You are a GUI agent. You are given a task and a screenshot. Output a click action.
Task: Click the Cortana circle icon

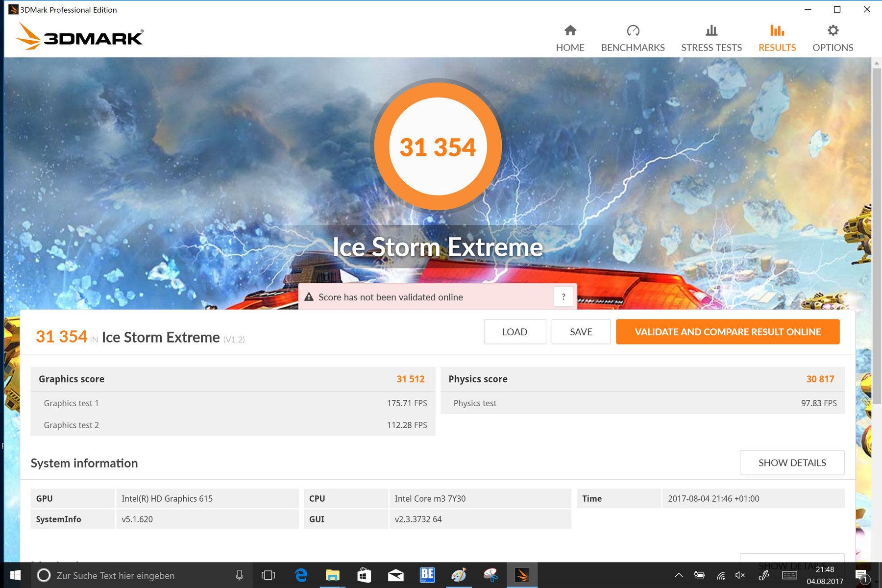44,575
